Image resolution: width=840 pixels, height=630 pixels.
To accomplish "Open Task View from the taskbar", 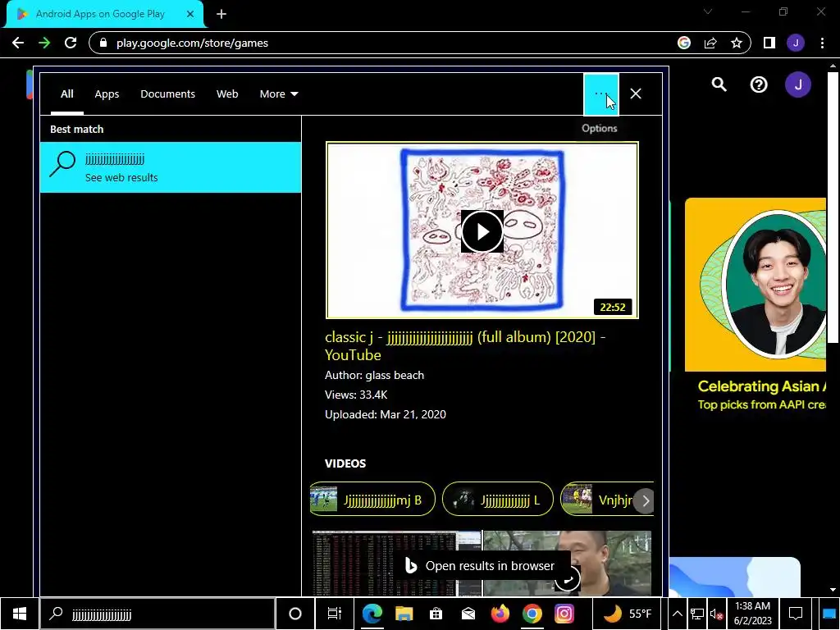I will (x=335, y=614).
